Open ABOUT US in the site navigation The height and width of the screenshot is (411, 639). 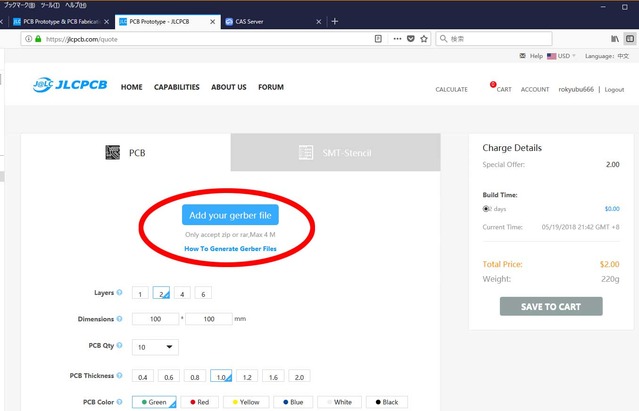(x=229, y=87)
